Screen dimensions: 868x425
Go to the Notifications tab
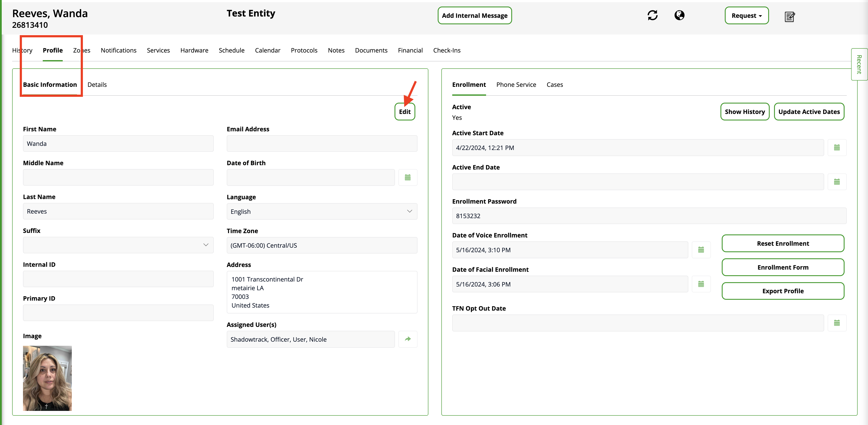[x=119, y=50]
